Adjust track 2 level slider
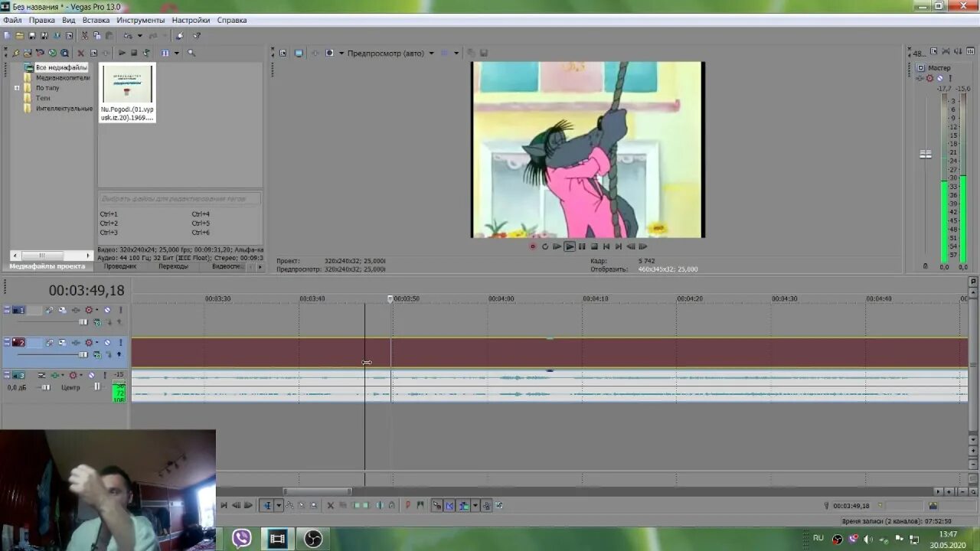Screen dimensions: 980x551 click(83, 355)
